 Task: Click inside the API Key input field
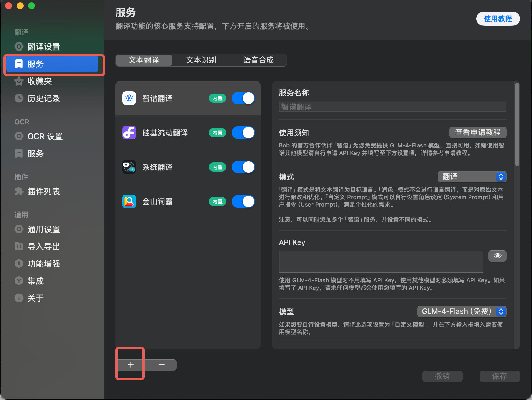(380, 261)
